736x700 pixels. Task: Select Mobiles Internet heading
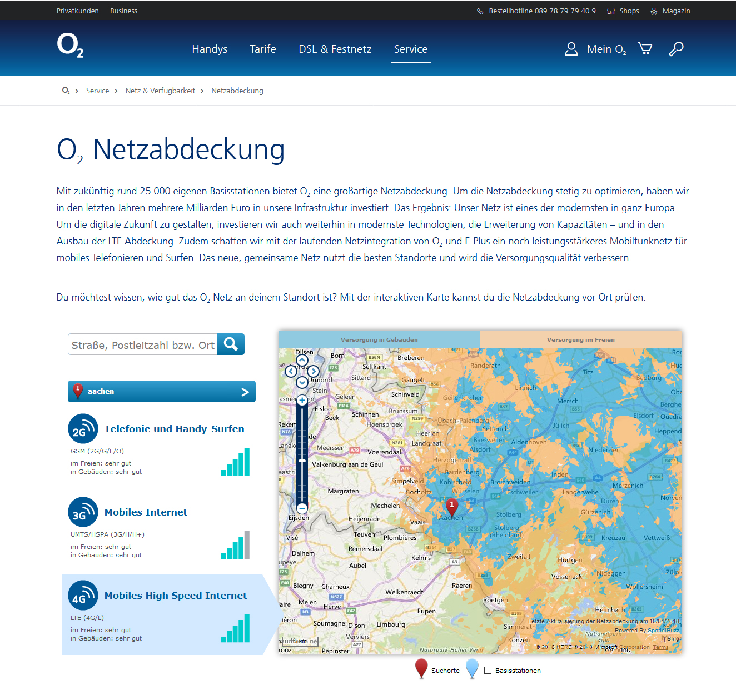pyautogui.click(x=146, y=512)
